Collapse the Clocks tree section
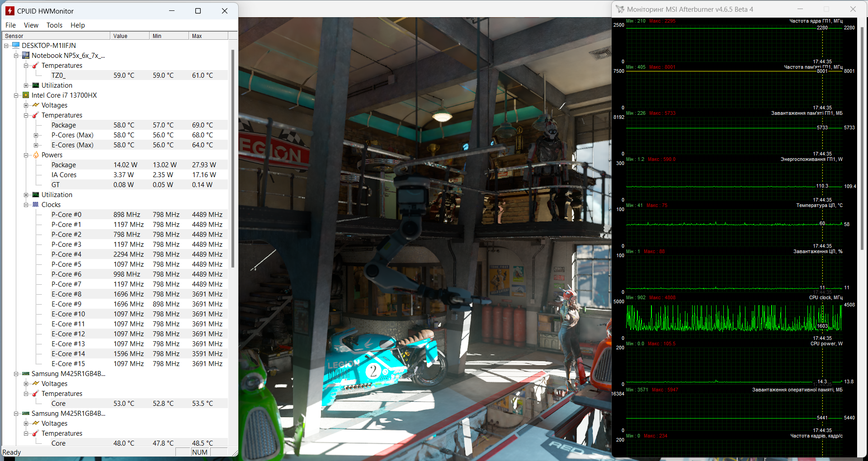Screen dimensions: 868x461 pyautogui.click(x=26, y=205)
